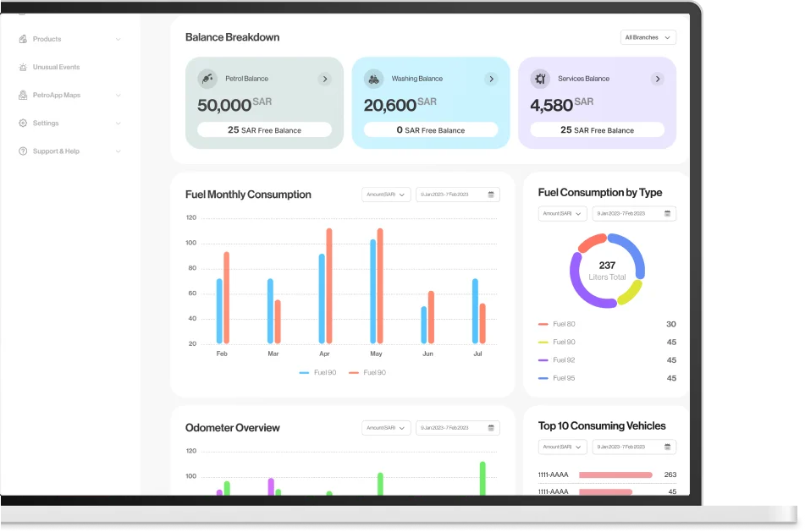The image size is (805, 532).
Task: Click the Washing Balance car wash icon
Action: 373,79
